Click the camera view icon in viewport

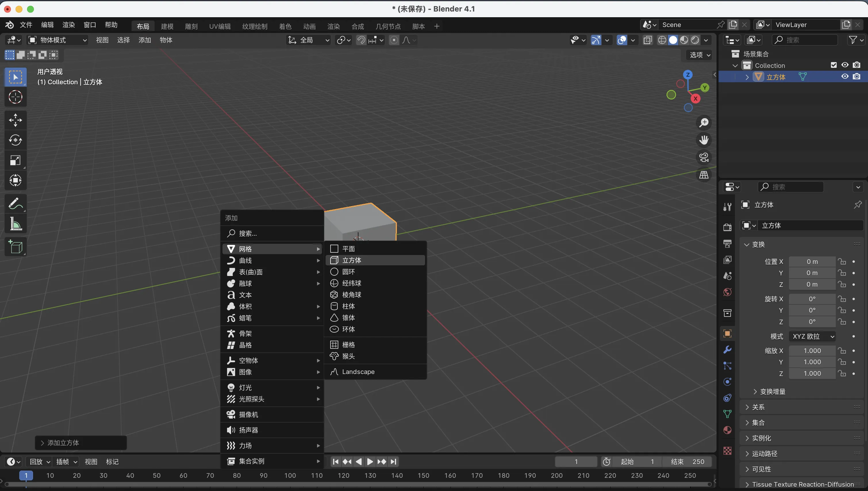[x=704, y=158]
